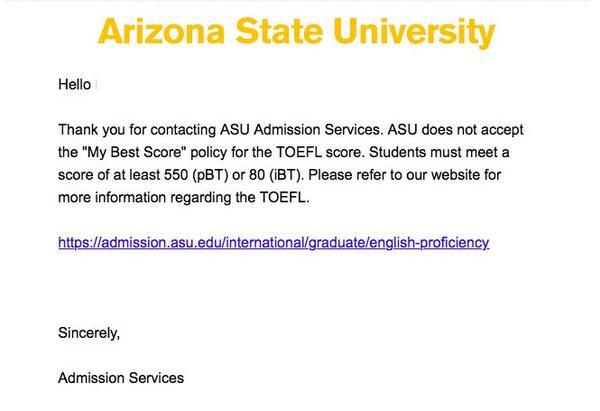The height and width of the screenshot is (411, 600).
Task: Click the word University in the gold header
Action: pyautogui.click(x=414, y=31)
